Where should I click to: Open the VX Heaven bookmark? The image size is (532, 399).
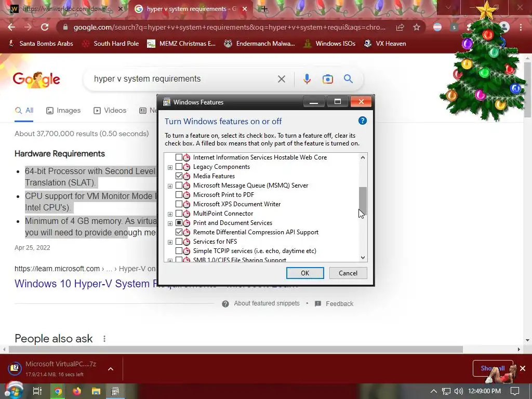(x=385, y=44)
